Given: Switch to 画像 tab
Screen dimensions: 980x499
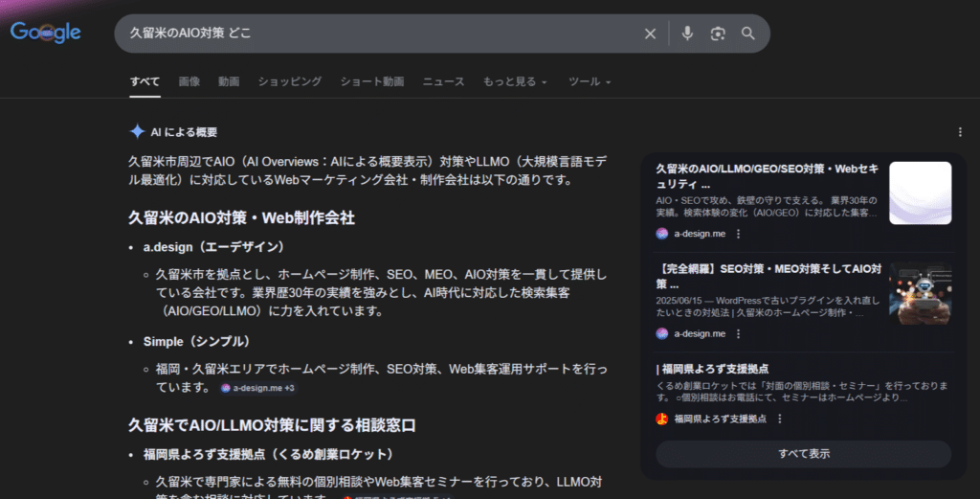Looking at the screenshot, I should coord(189,81).
